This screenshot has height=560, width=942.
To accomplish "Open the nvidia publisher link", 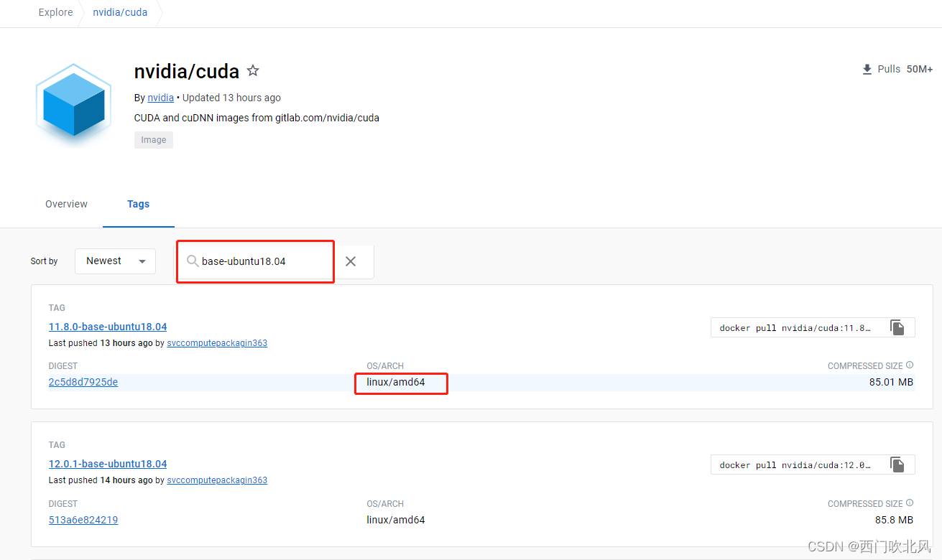I will (161, 98).
